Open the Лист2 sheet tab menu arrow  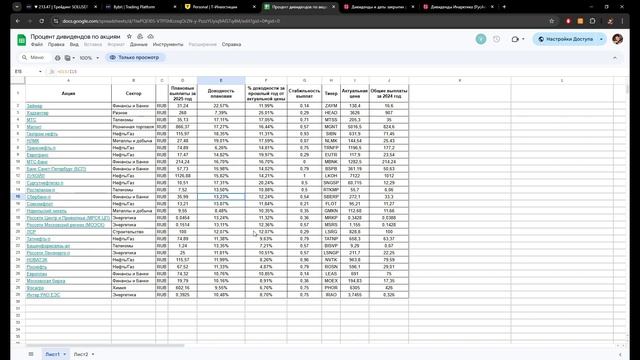pyautogui.click(x=93, y=354)
